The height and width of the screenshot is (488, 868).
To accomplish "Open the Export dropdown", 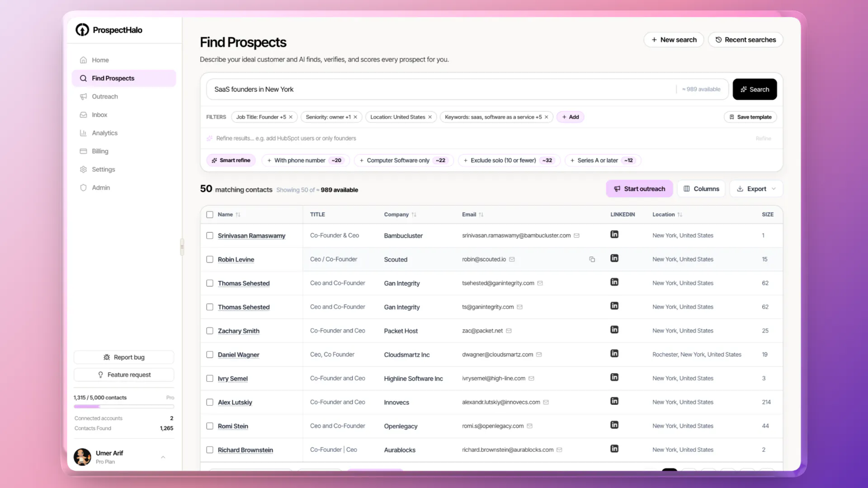I will (756, 189).
